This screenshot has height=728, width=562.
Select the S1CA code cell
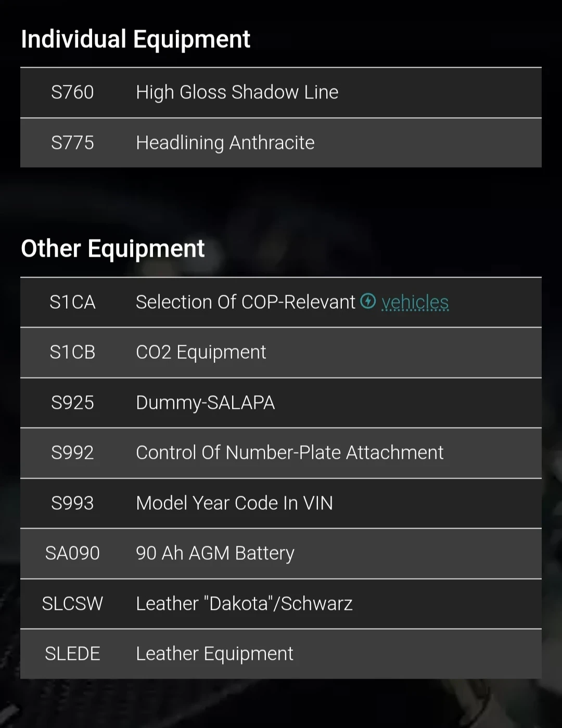[72, 302]
